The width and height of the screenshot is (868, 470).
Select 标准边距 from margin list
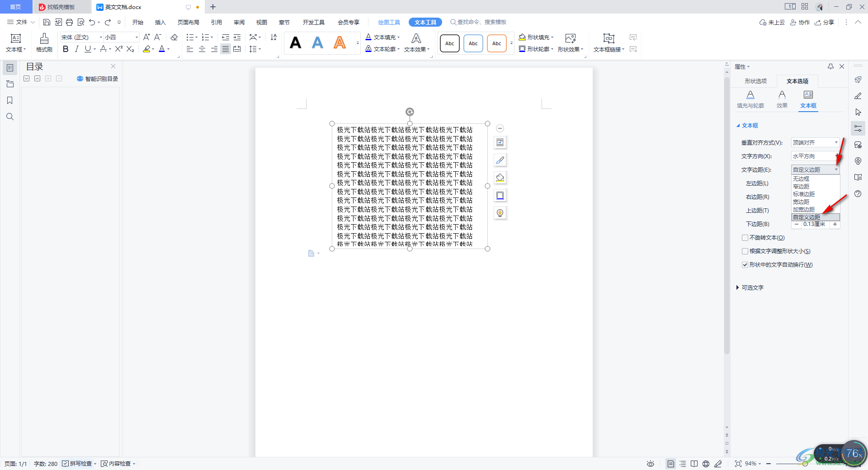[x=816, y=194]
